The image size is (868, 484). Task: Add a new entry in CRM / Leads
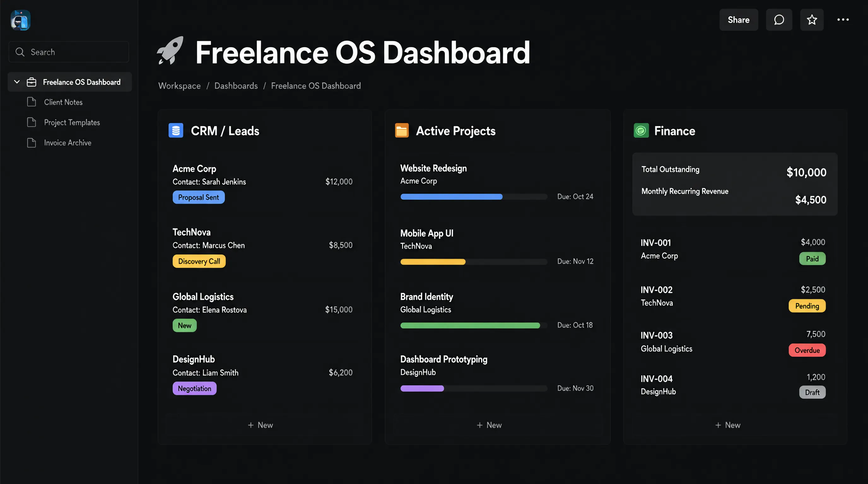[x=261, y=425]
